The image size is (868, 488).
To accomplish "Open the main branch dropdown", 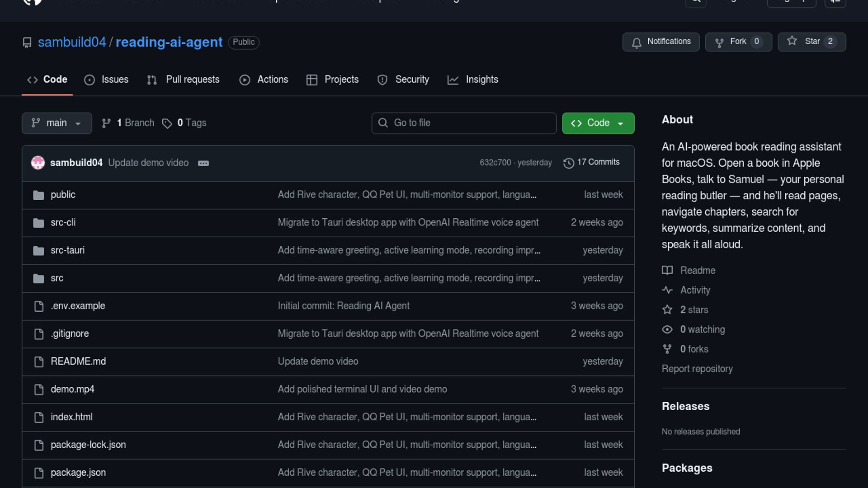I will point(57,123).
